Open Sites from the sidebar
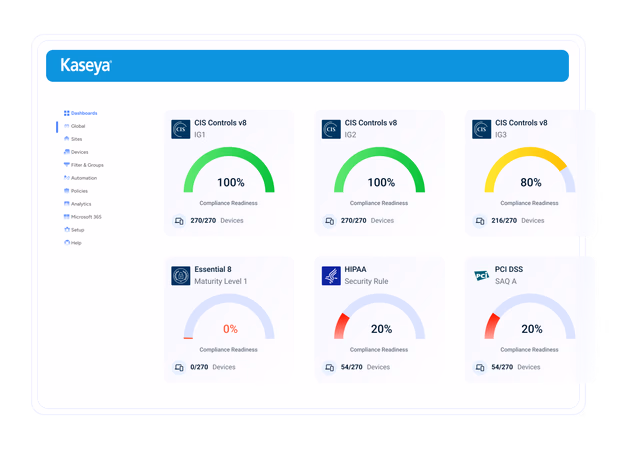Viewport: 618px width, 449px height. pos(73,139)
